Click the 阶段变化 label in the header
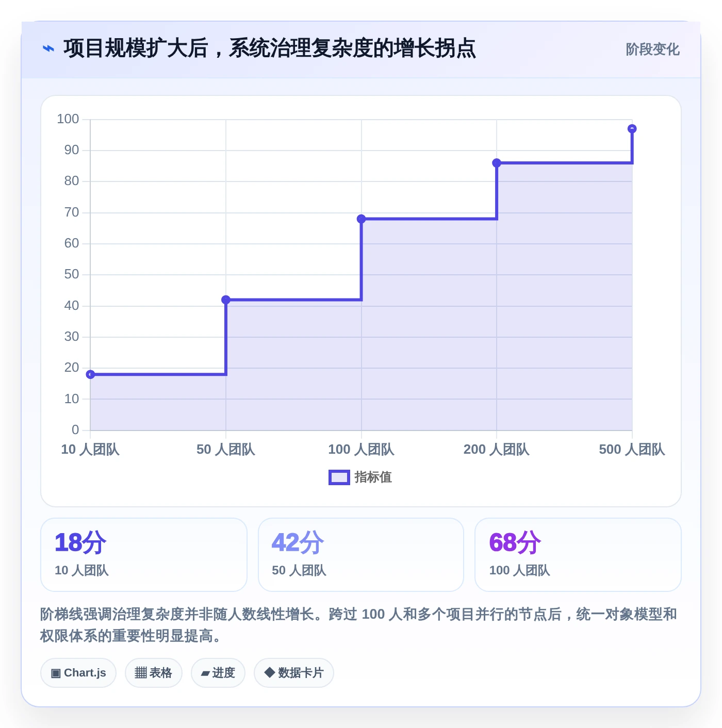 click(x=652, y=49)
